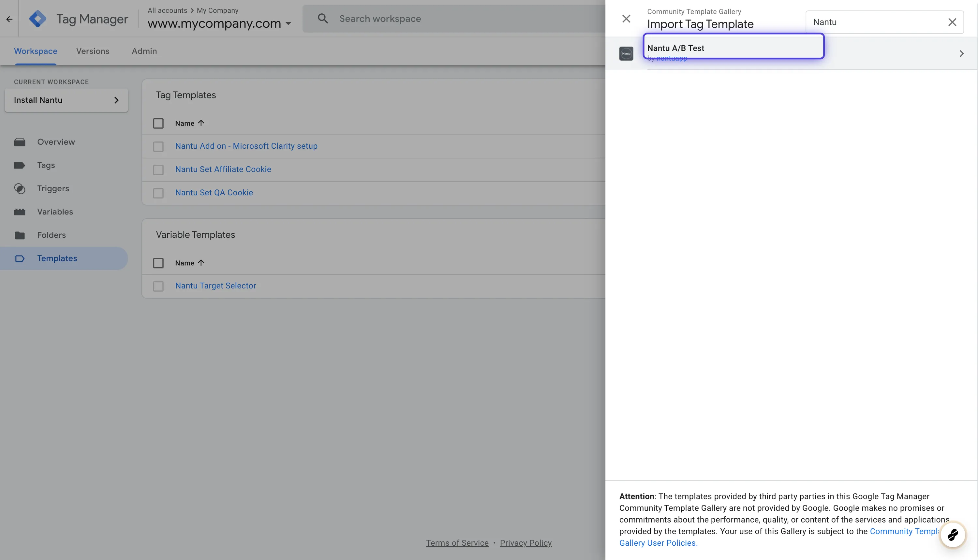Switch to the Admin tab
The width and height of the screenshot is (978, 560).
coord(144,51)
